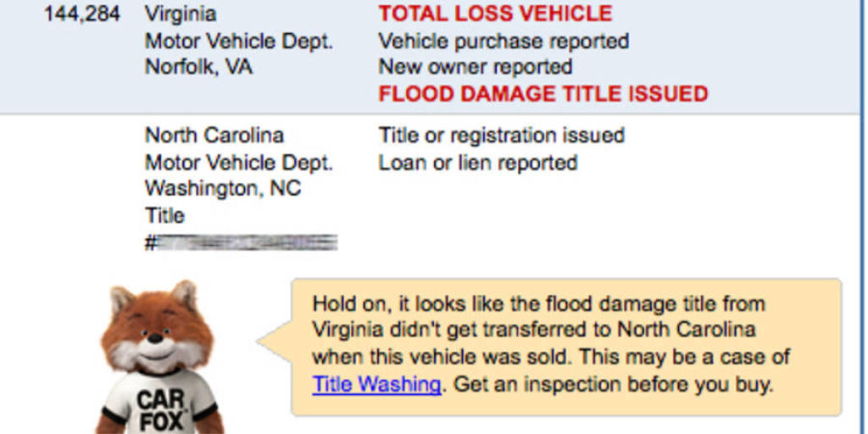Click FLOOD DAMAGE TITLE ISSUED alert
This screenshot has width=868, height=434.
point(543,94)
